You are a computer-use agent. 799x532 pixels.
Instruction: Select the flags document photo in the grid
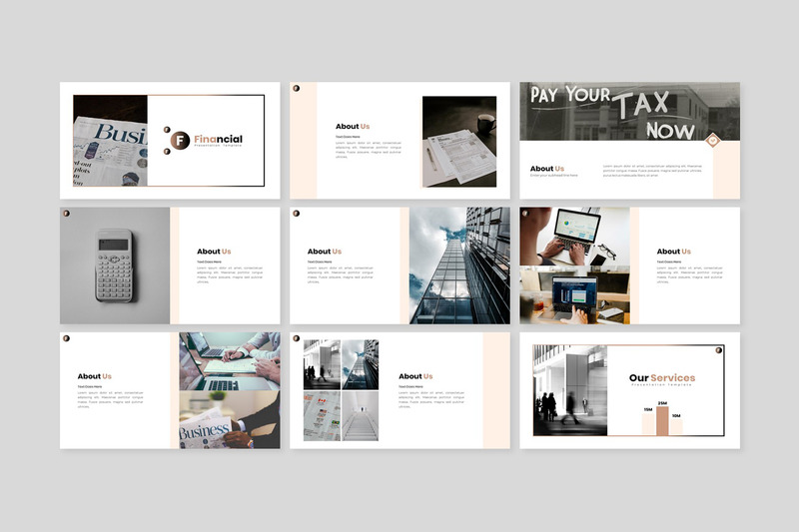[322, 416]
